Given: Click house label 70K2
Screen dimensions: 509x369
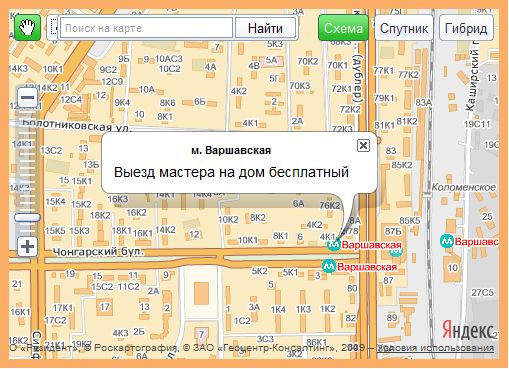Looking at the screenshot, I should 308,61.
